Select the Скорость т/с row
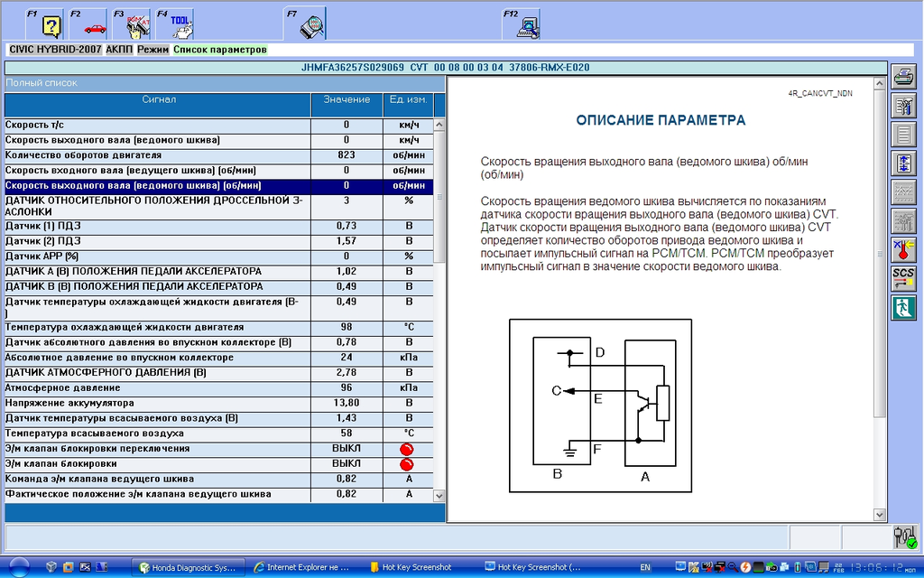This screenshot has width=924, height=578. click(x=218, y=125)
